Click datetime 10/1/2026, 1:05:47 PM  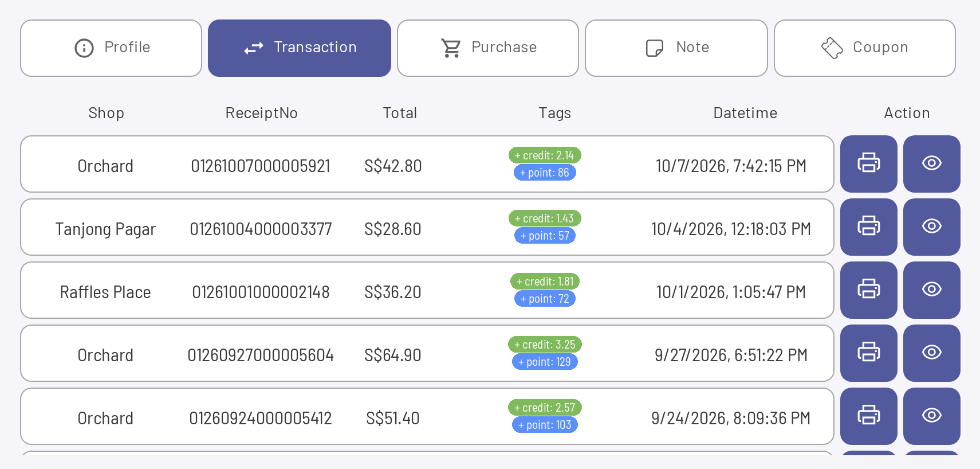pyautogui.click(x=731, y=292)
